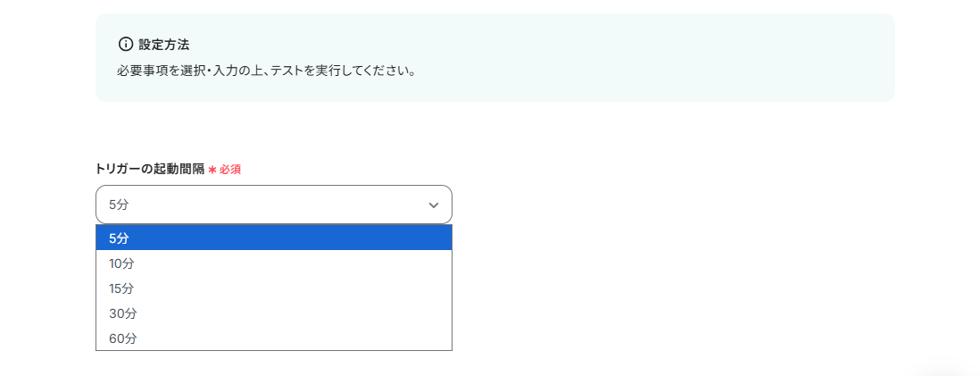Click the トリガーの起動間隔 field label
This screenshot has height=376, width=980.
pyautogui.click(x=150, y=168)
